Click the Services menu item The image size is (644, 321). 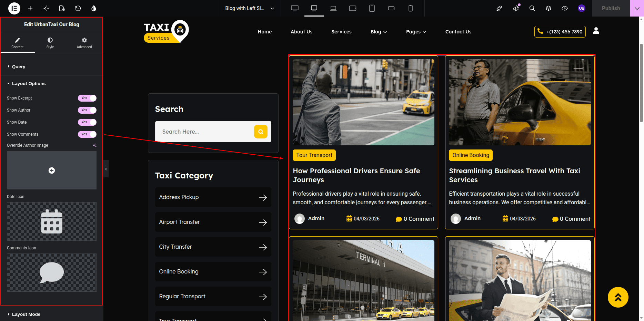coord(341,32)
